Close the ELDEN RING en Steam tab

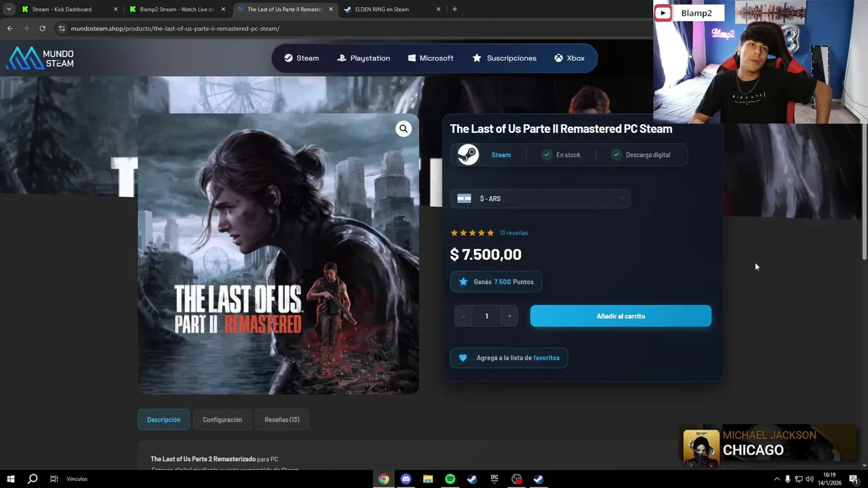click(438, 9)
